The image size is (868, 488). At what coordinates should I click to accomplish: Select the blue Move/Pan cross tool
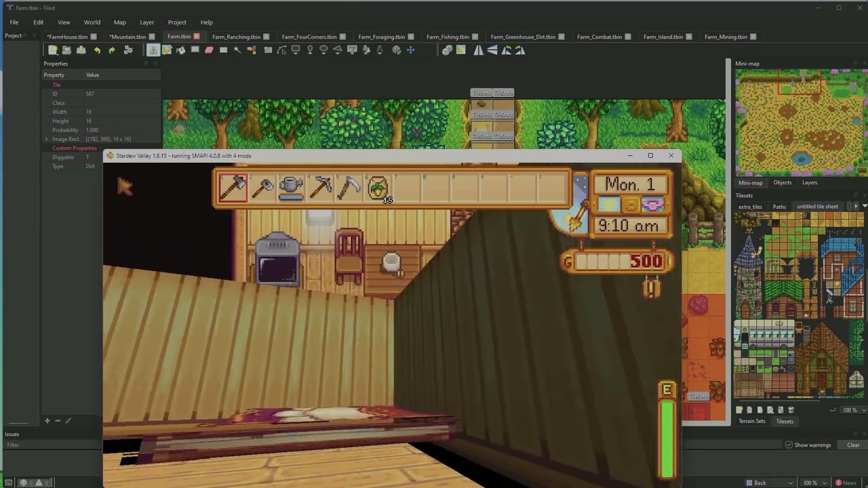pos(410,50)
